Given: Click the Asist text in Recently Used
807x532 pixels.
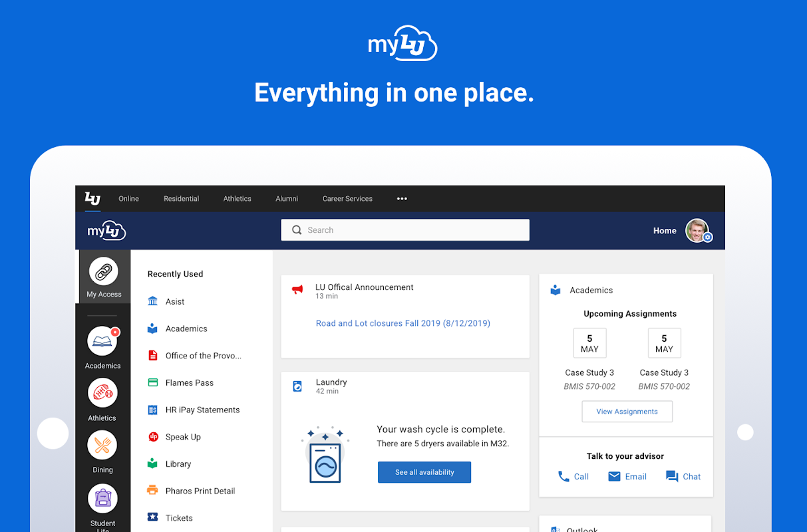Looking at the screenshot, I should click(175, 301).
